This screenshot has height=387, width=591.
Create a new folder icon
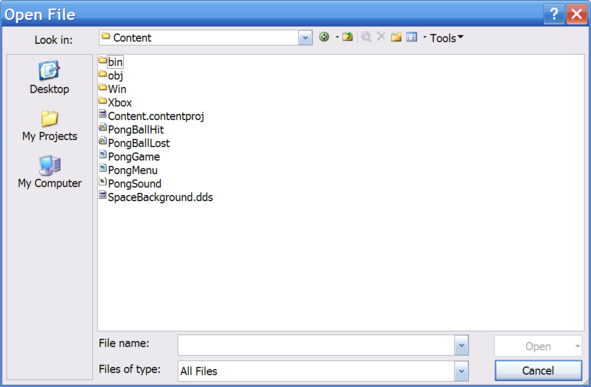pyautogui.click(x=396, y=37)
